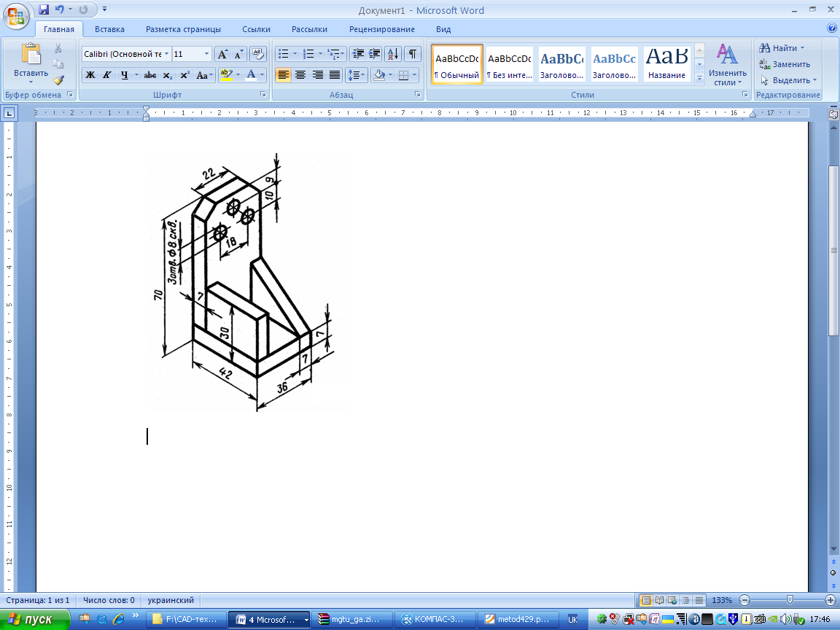Apply the Название style
The width and height of the screenshot is (840, 630).
click(x=666, y=64)
